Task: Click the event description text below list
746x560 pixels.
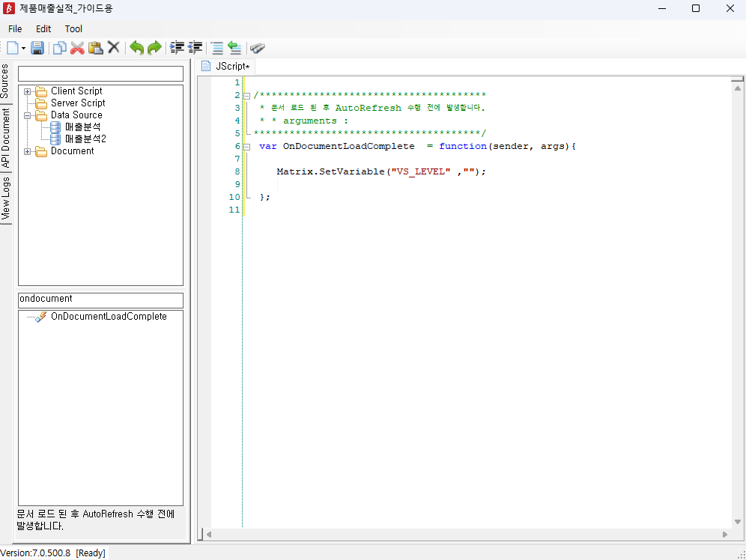Action: tap(96, 520)
